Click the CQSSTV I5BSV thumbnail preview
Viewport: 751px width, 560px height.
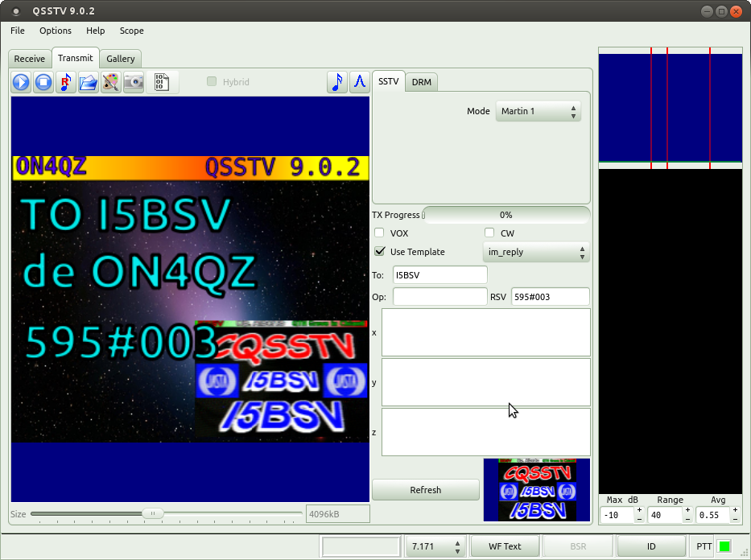coord(537,490)
